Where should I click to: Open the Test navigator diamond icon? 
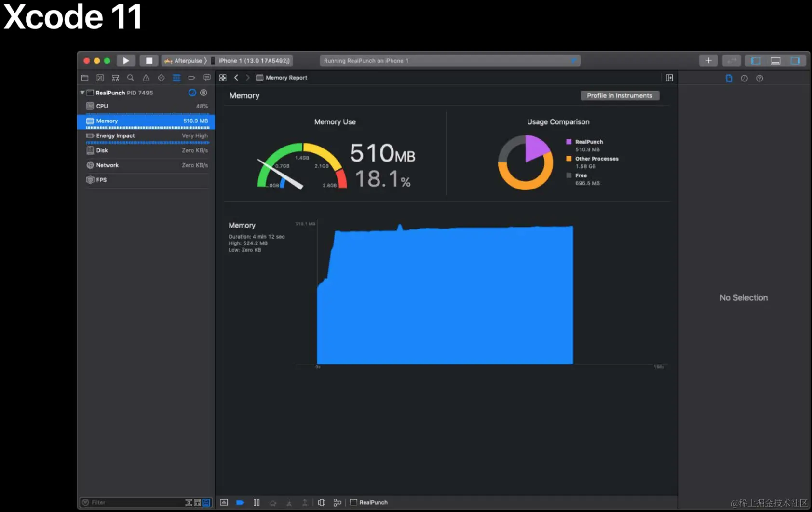pos(161,78)
